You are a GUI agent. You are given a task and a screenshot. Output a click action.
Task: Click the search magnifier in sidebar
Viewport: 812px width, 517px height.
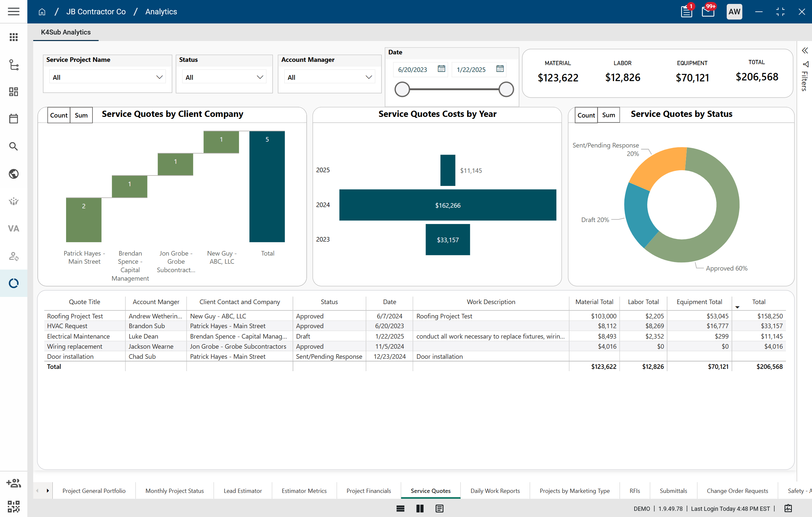click(x=13, y=147)
